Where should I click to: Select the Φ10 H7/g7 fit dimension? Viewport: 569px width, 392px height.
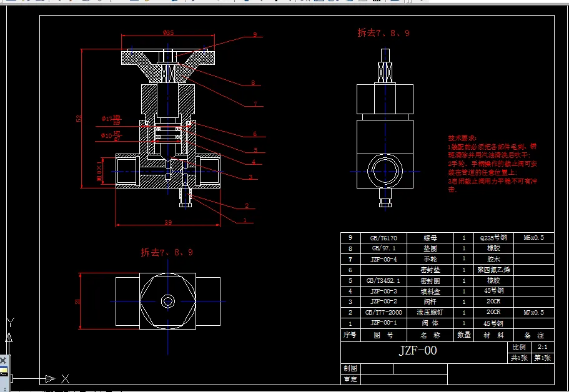111,135
